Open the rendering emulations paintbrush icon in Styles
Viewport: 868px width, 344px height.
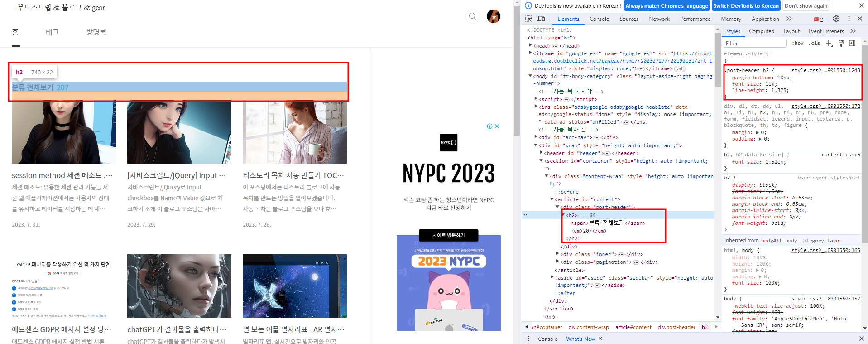[841, 43]
